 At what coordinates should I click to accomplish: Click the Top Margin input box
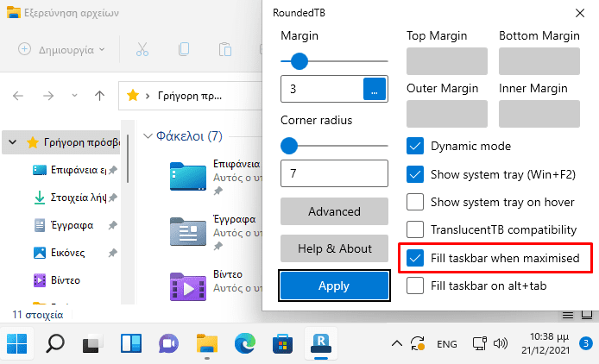[447, 61]
